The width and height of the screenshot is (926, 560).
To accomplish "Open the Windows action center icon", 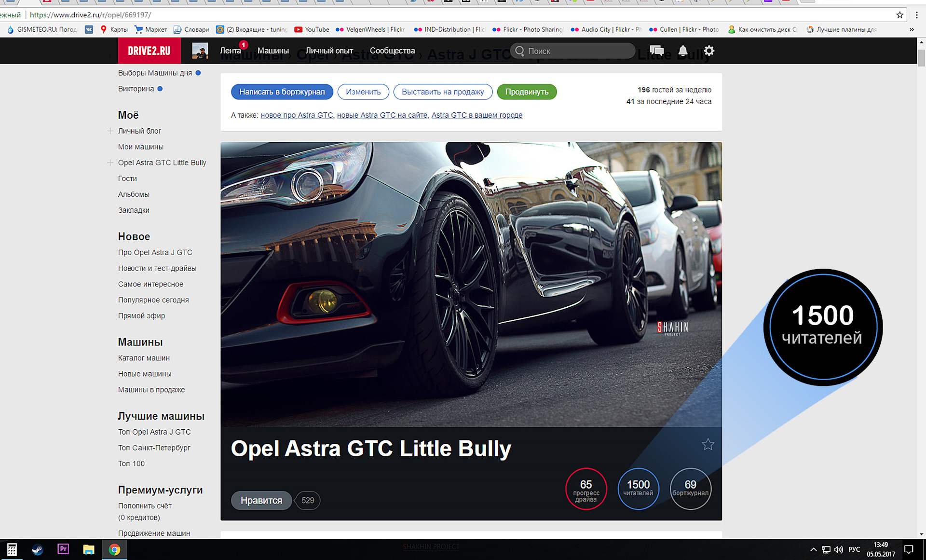I will tap(909, 549).
